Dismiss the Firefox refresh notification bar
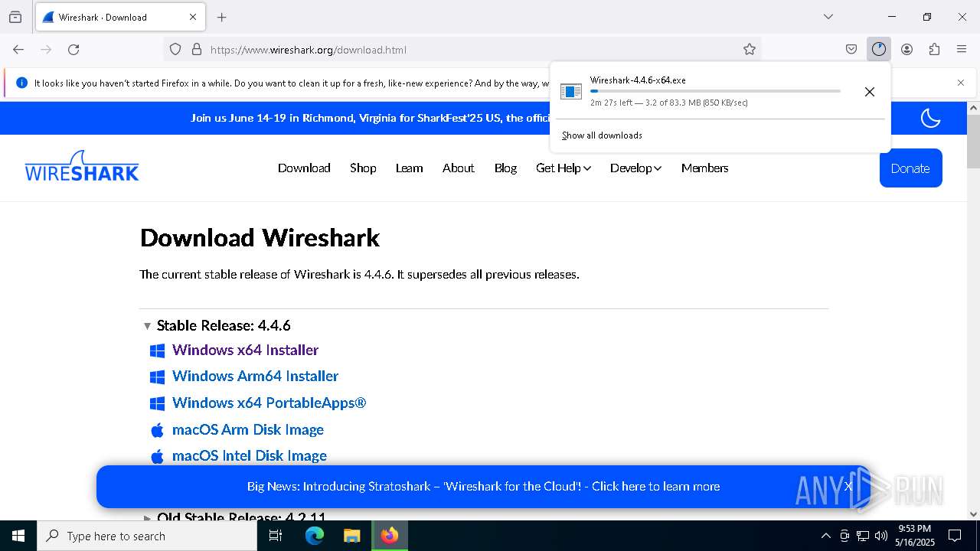 point(961,83)
